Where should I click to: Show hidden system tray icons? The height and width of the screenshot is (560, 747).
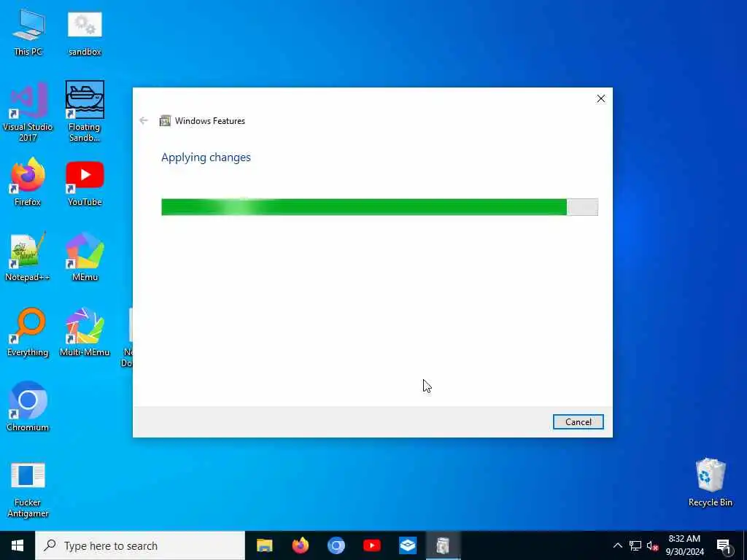pyautogui.click(x=617, y=545)
